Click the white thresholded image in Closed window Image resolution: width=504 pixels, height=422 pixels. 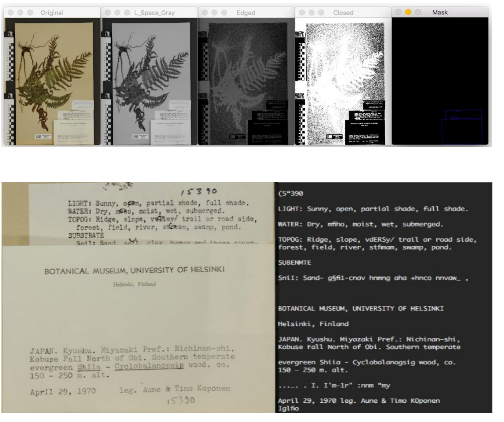[x=343, y=81]
